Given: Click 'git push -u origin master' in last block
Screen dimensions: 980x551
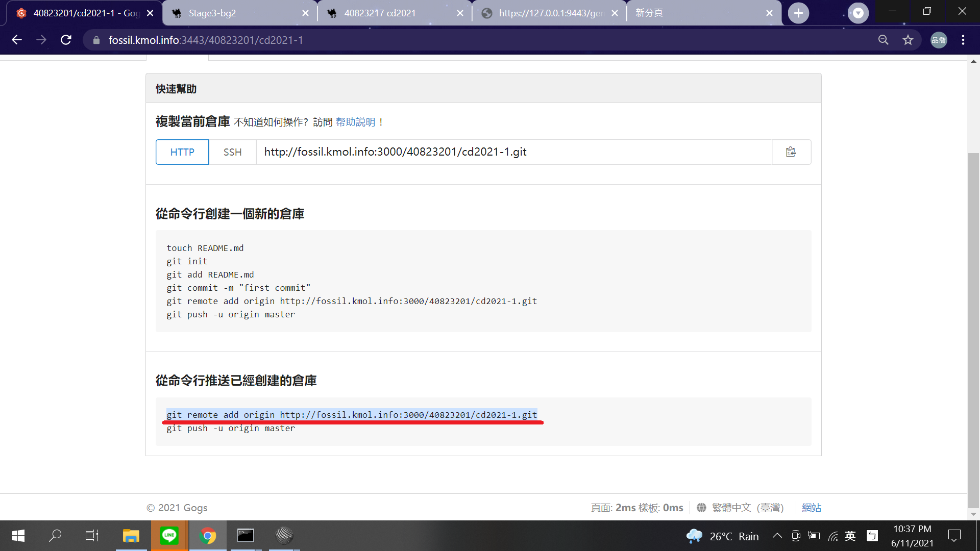Looking at the screenshot, I should (x=231, y=429).
